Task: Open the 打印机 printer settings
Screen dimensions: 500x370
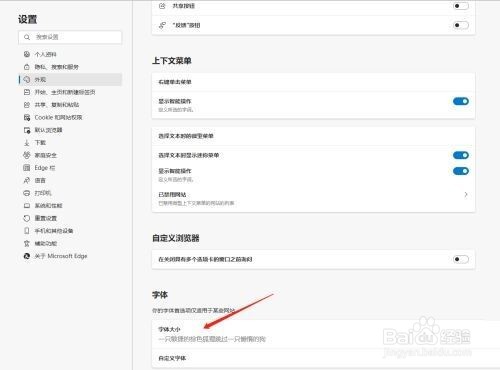Action: point(70,193)
